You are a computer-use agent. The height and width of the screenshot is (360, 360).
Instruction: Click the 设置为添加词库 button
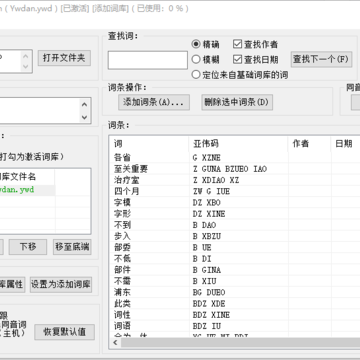tap(61, 285)
